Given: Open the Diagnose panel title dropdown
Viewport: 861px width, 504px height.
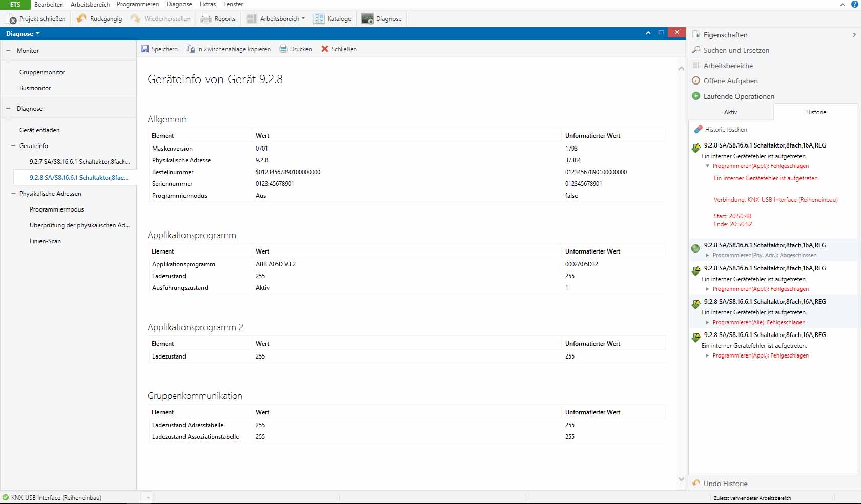Looking at the screenshot, I should pyautogui.click(x=23, y=34).
